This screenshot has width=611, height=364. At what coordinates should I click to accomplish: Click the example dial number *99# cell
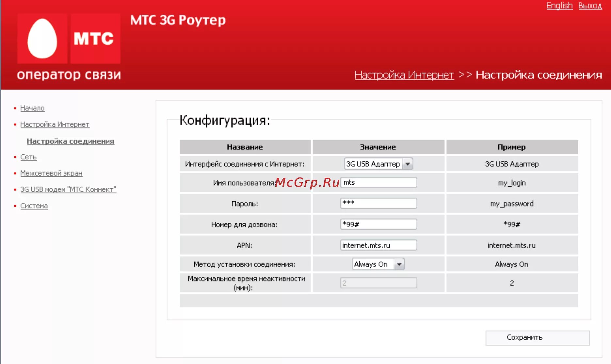coord(512,224)
